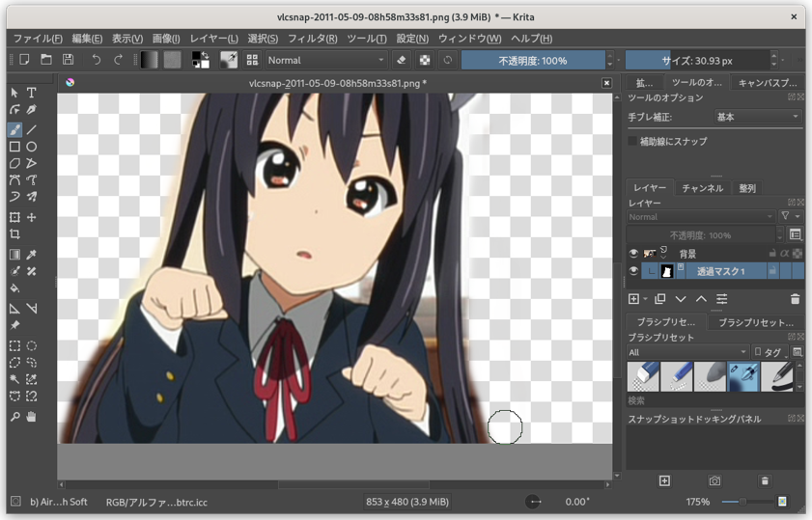Open layer properties sliders icon
This screenshot has height=520, width=812.
[722, 299]
